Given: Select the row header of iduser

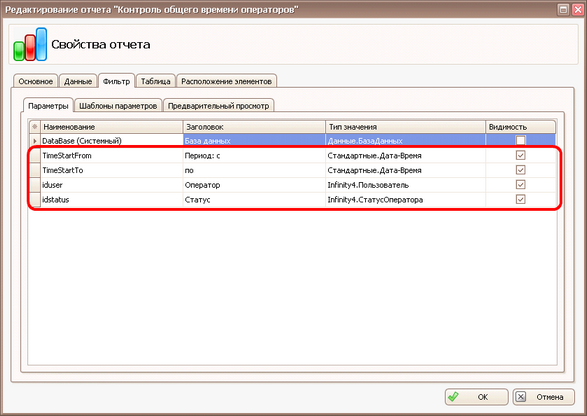Looking at the screenshot, I should [35, 185].
